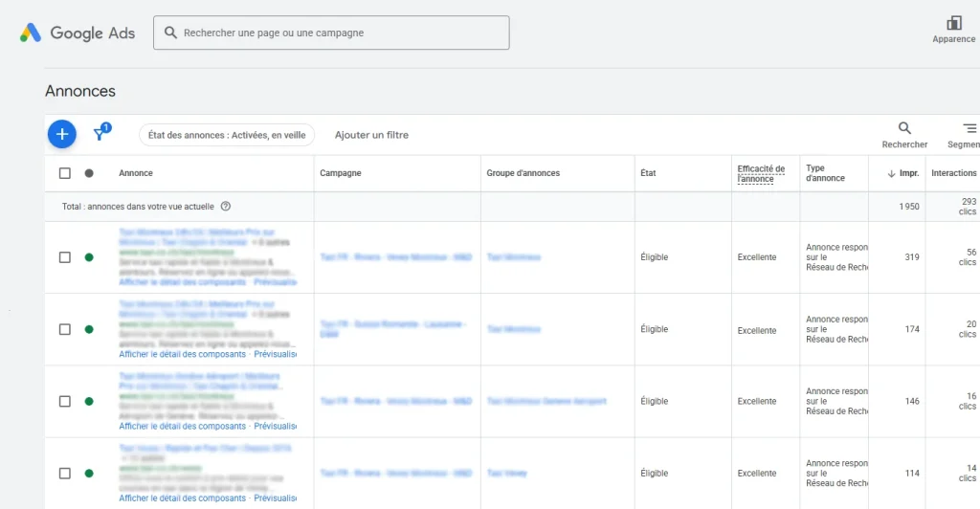Click the '56 clics' interactions cell
The image size is (980, 509).
(967, 257)
